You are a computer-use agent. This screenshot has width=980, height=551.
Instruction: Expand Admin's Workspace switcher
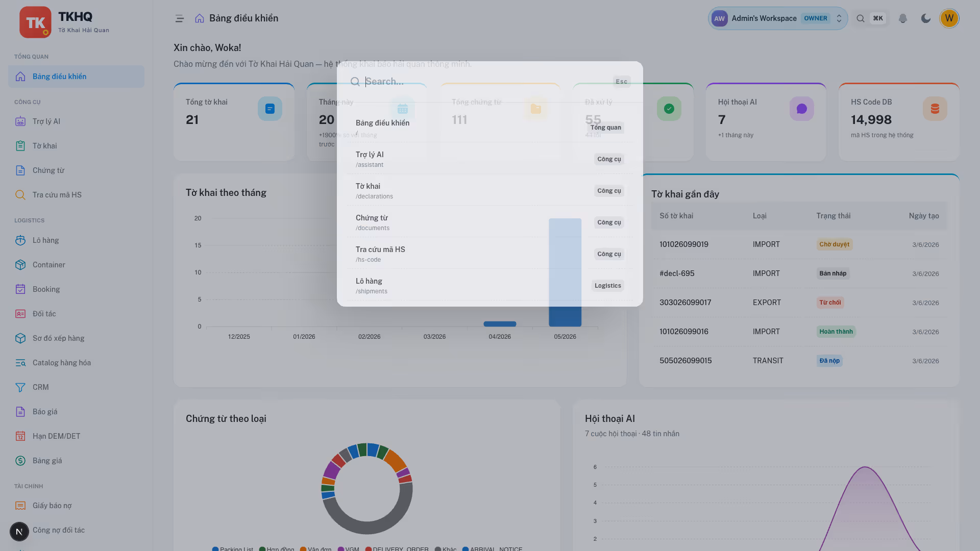[x=777, y=18]
